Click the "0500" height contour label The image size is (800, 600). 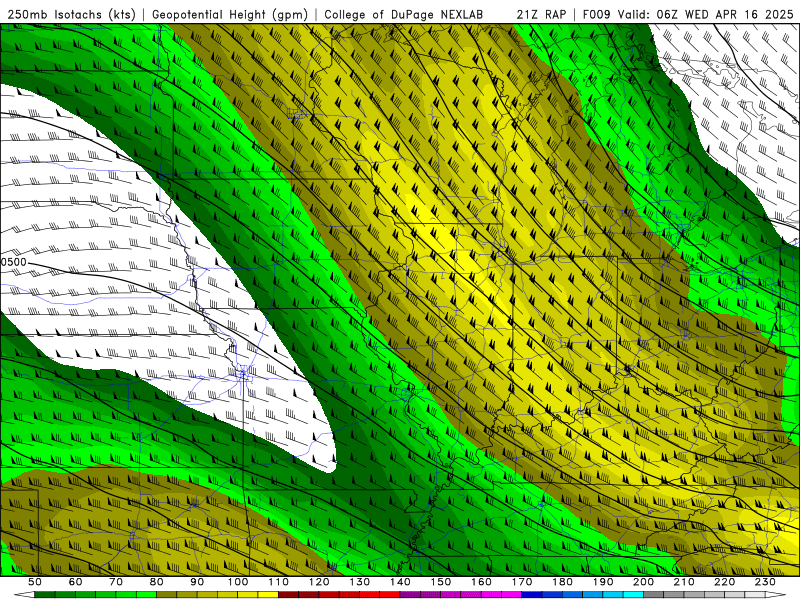(13, 262)
